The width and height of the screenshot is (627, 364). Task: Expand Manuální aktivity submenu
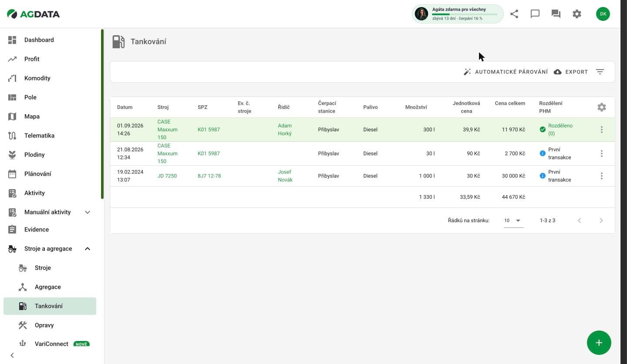tap(88, 212)
